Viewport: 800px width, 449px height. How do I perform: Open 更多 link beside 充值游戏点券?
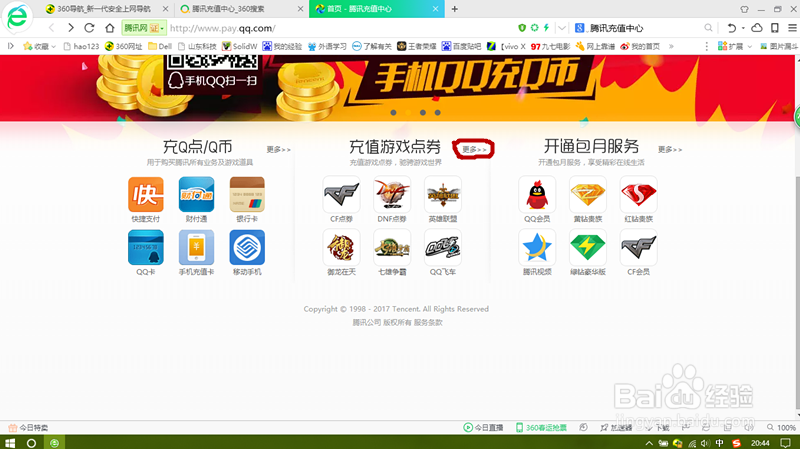(474, 149)
